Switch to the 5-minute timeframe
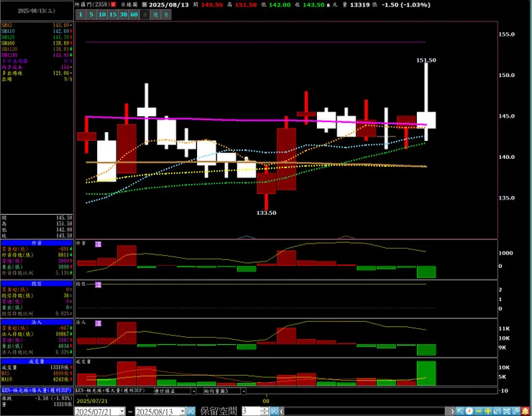 (91, 14)
